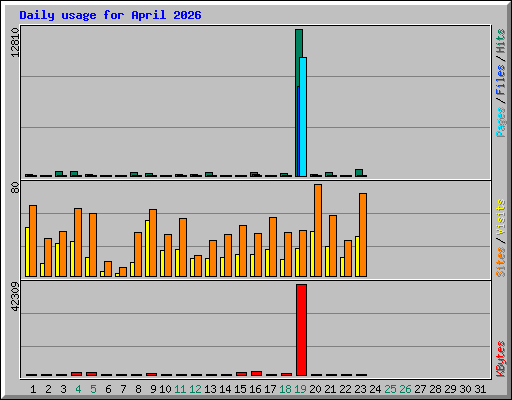The width and height of the screenshot is (512, 400).
Task: Select the red KBytes bar on day 19
Action: (301, 330)
